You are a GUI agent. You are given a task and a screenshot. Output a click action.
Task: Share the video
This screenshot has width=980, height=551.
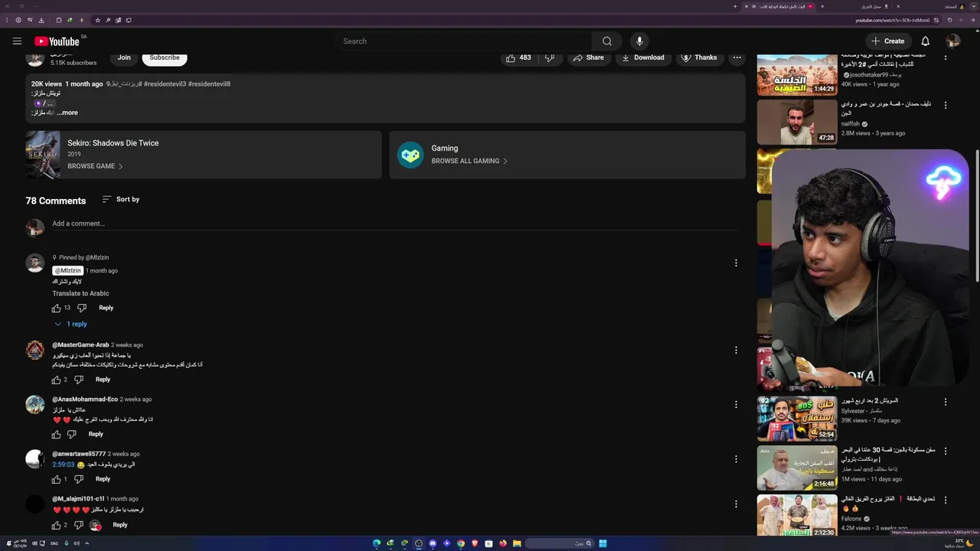tap(588, 57)
